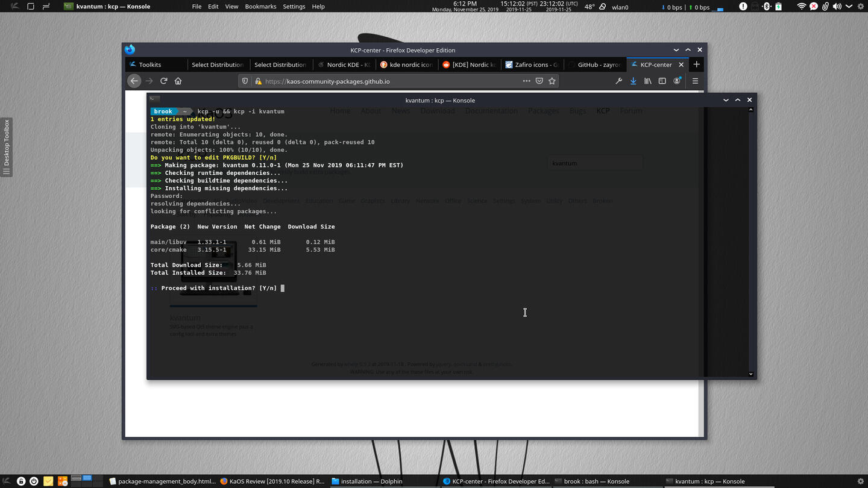Open Firefox library icon

point(648,81)
